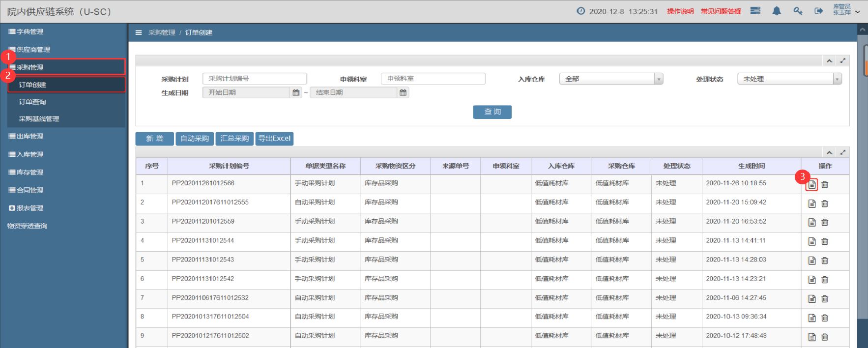Expand the table panel fullscreen
This screenshot has width=868, height=348.
(x=843, y=152)
